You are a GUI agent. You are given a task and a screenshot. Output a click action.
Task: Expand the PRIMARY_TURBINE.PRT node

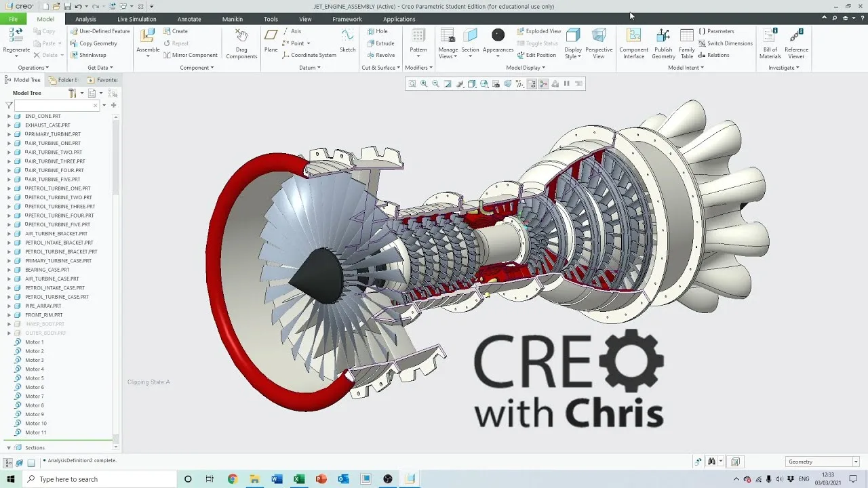pos(9,134)
